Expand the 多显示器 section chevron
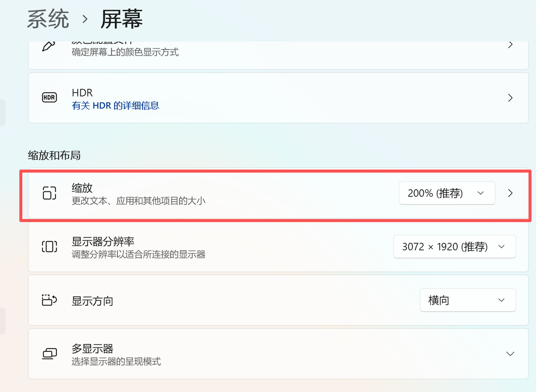The height and width of the screenshot is (392, 536). 510,354
